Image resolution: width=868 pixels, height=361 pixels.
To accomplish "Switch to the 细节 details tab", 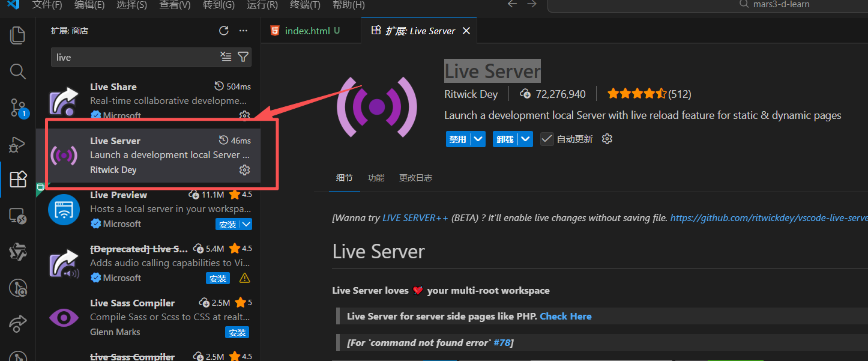I will tap(345, 178).
